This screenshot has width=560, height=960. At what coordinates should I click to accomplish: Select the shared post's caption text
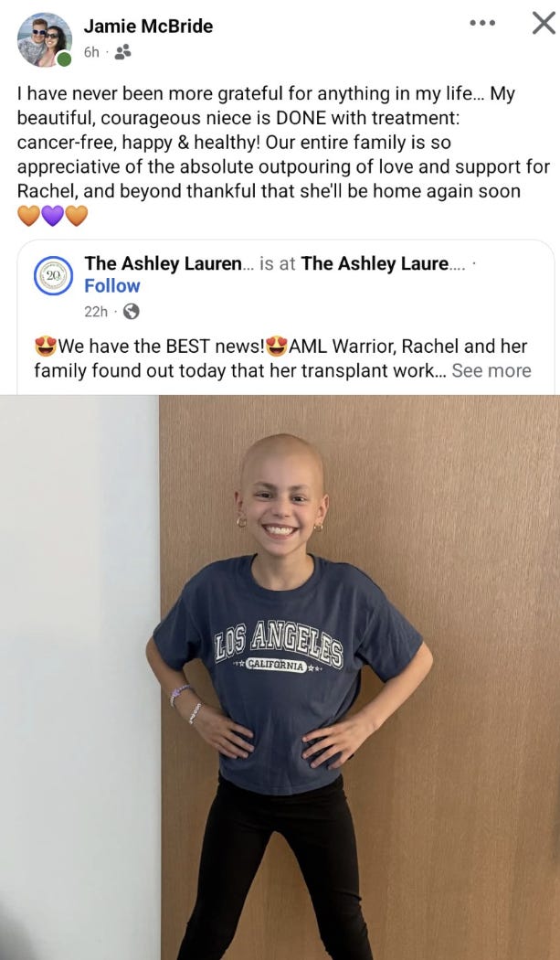tap(282, 358)
